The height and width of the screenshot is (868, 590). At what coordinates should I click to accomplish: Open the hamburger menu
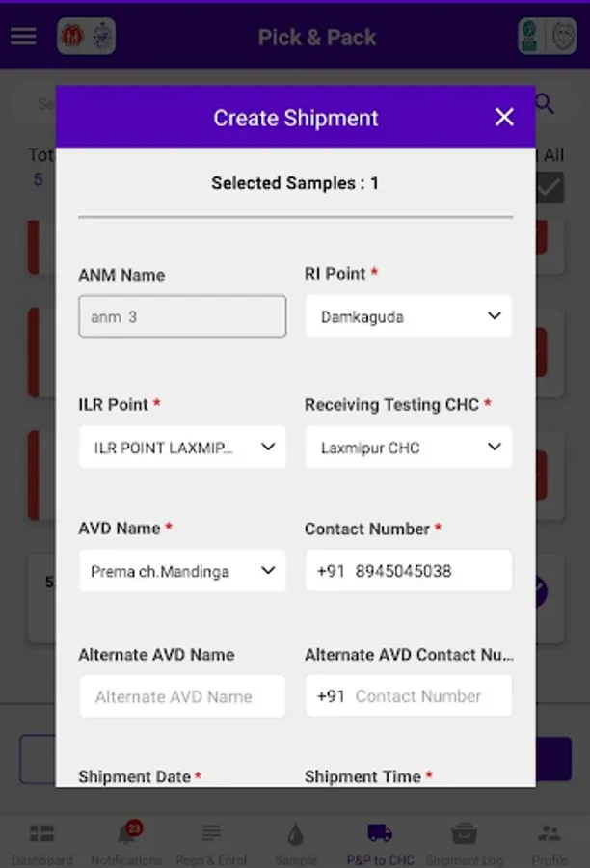(23, 37)
